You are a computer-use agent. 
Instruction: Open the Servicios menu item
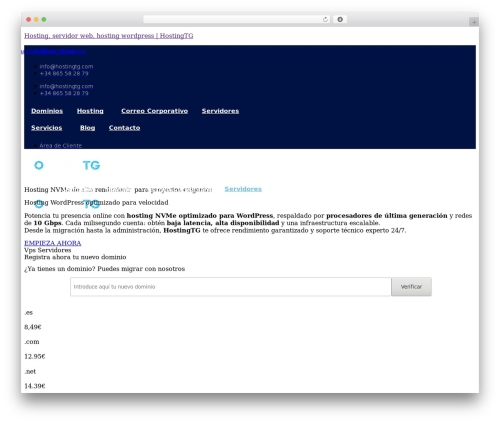(x=47, y=128)
